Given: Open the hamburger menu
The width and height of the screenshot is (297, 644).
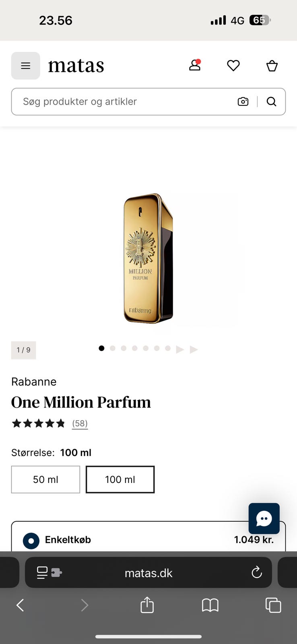Looking at the screenshot, I should pyautogui.click(x=25, y=66).
